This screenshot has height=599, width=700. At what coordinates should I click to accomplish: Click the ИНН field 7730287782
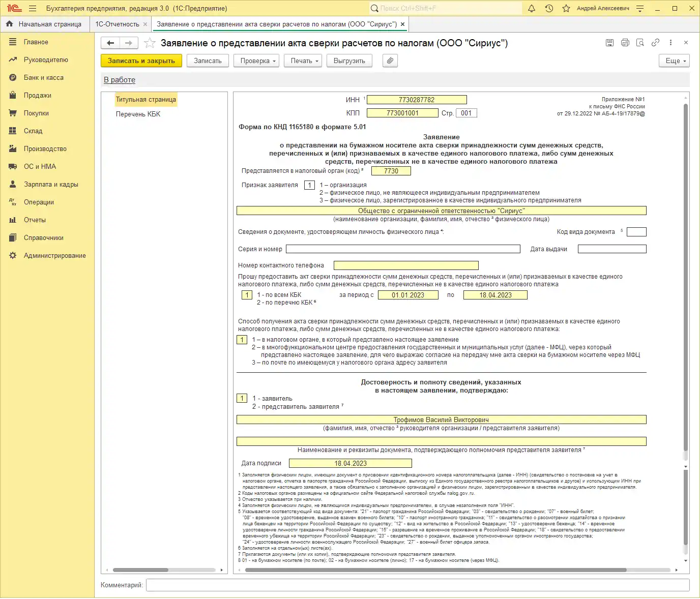click(x=417, y=100)
